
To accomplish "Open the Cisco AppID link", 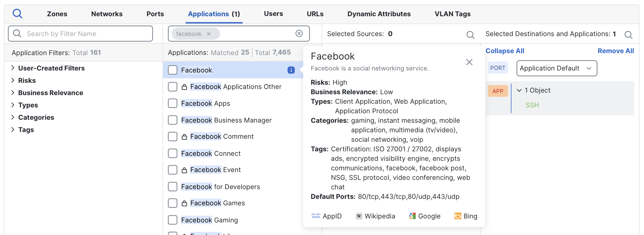I will (326, 216).
